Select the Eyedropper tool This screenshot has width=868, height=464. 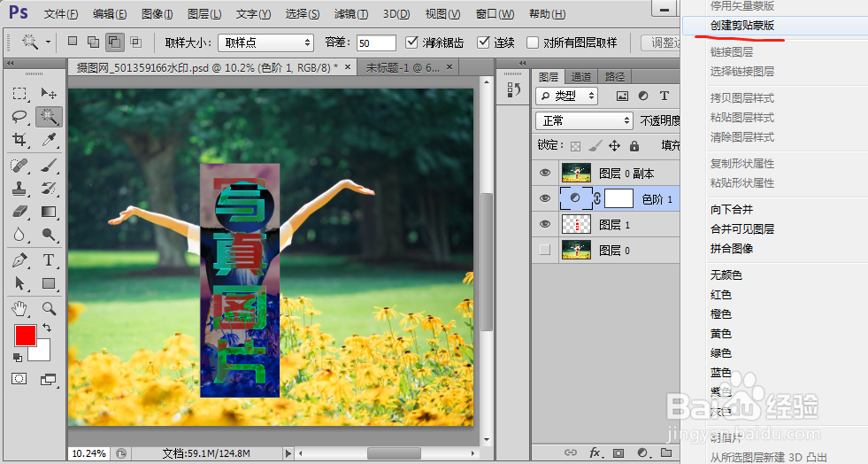pyautogui.click(x=49, y=140)
